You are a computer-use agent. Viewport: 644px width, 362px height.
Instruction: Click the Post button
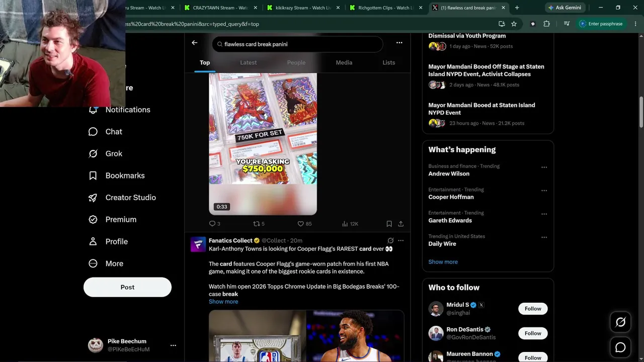point(127,287)
